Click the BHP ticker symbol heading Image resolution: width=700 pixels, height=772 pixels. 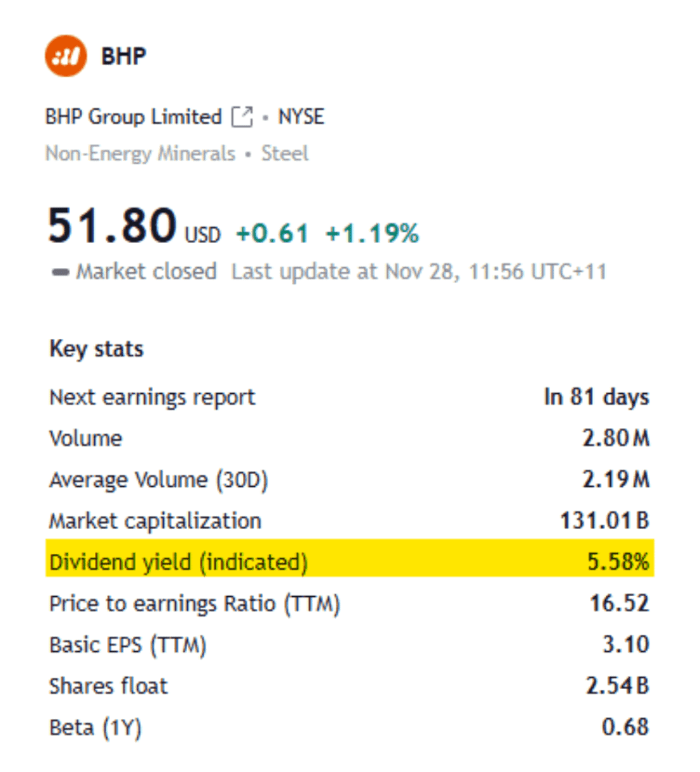click(x=124, y=57)
